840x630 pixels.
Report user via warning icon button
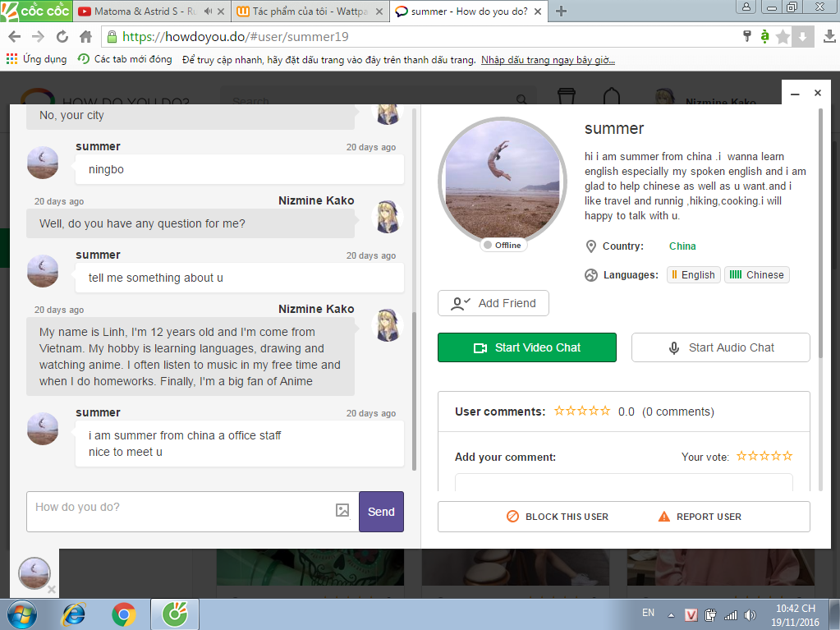tap(700, 517)
